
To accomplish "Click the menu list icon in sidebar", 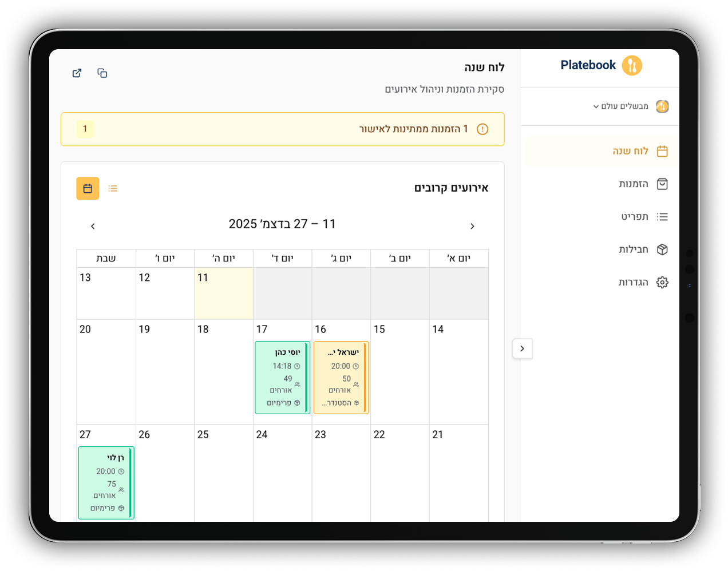I will [x=662, y=217].
